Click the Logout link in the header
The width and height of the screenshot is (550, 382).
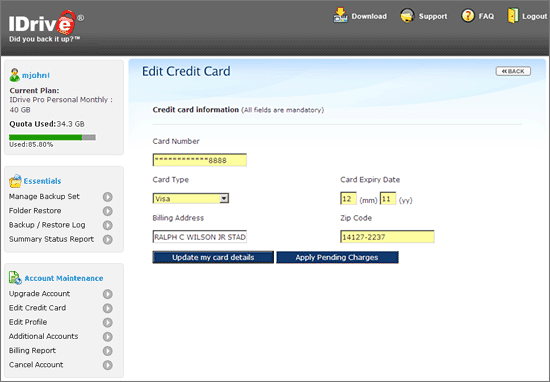point(534,16)
